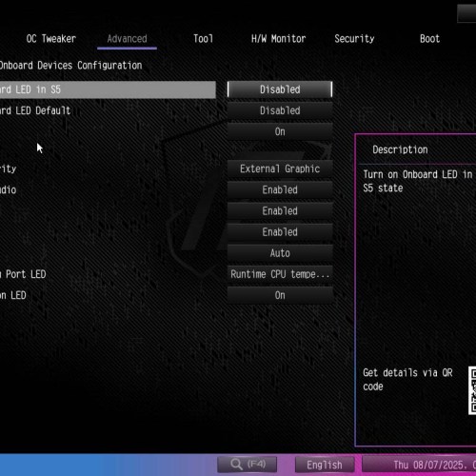Open the English language selector

[x=325, y=465]
